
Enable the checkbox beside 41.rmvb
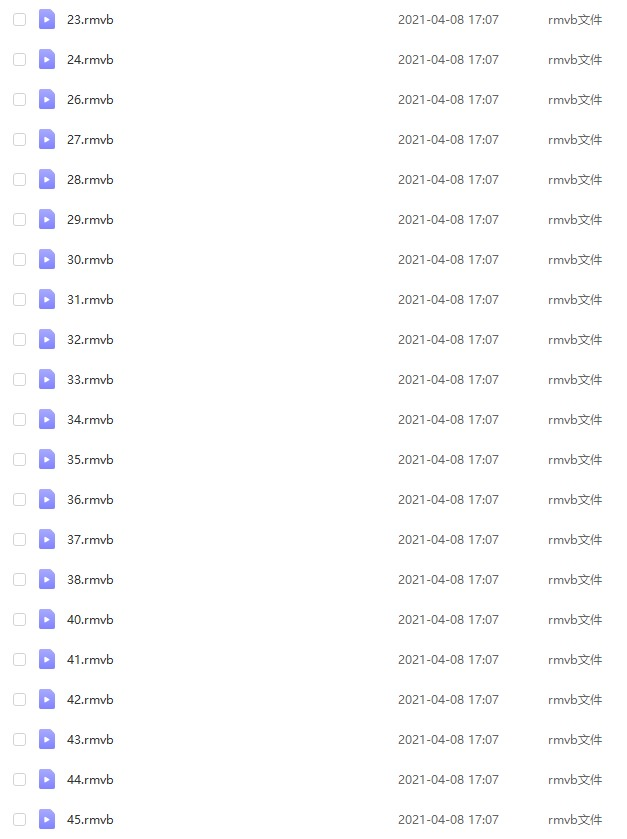[x=19, y=659]
